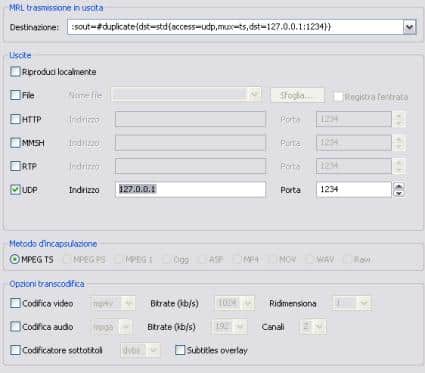The height and width of the screenshot is (373, 425).
Task: Click the MMSH Porta field
Action: tap(354, 143)
